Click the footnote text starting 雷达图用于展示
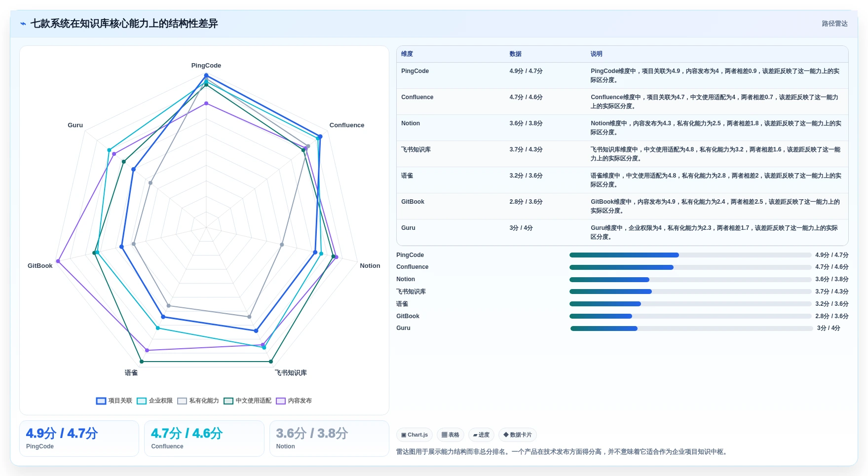This screenshot has width=868, height=476. [x=563, y=452]
